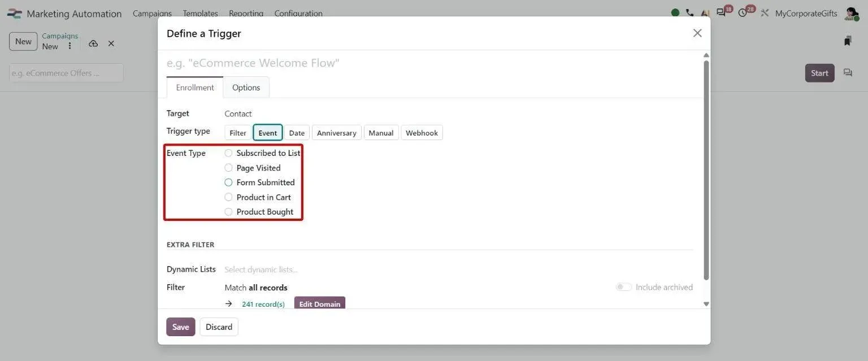Open the chatter comment icon beside Start
868x361 pixels.
pyautogui.click(x=848, y=73)
